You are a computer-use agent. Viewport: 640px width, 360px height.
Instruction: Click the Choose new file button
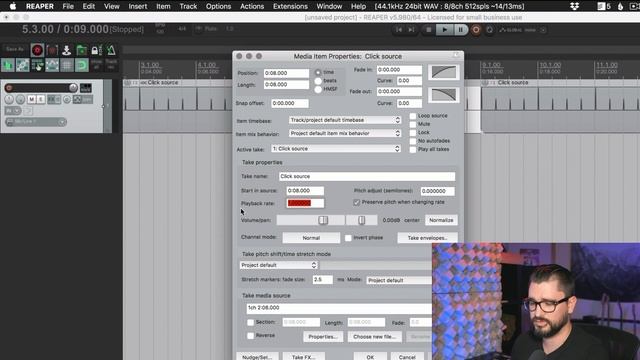click(x=375, y=337)
